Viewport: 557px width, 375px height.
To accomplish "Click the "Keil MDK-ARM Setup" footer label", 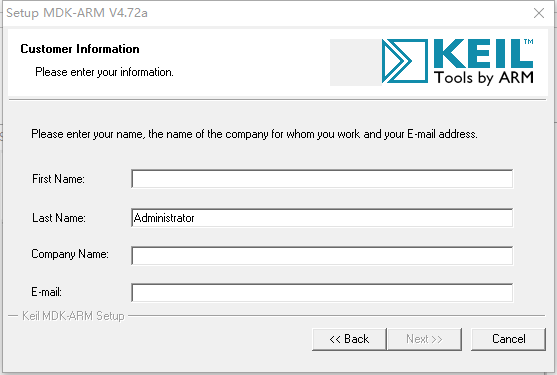I will 73,316.
